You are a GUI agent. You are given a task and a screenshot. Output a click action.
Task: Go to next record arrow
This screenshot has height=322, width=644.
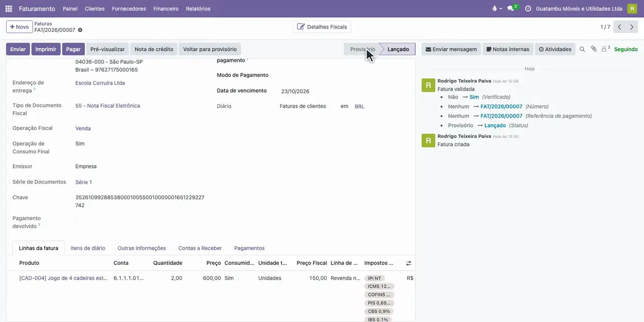(x=632, y=27)
